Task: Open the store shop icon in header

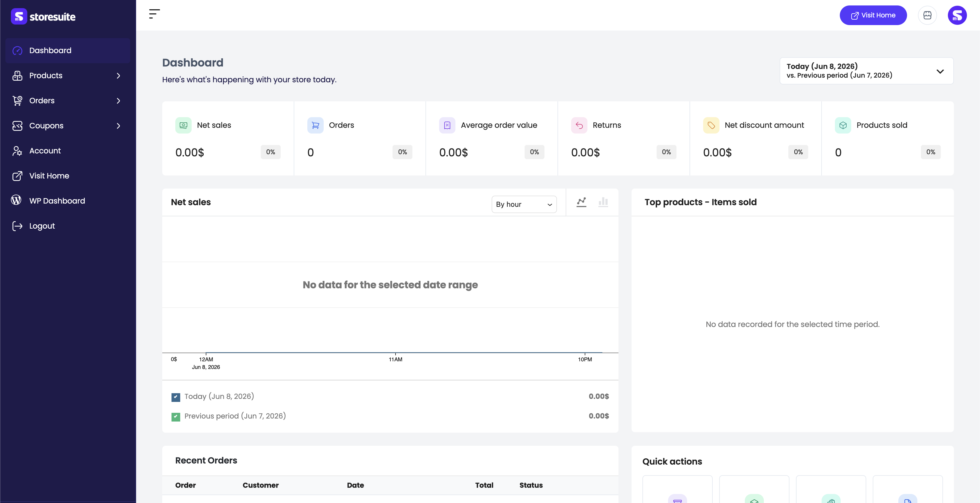Action: click(927, 15)
